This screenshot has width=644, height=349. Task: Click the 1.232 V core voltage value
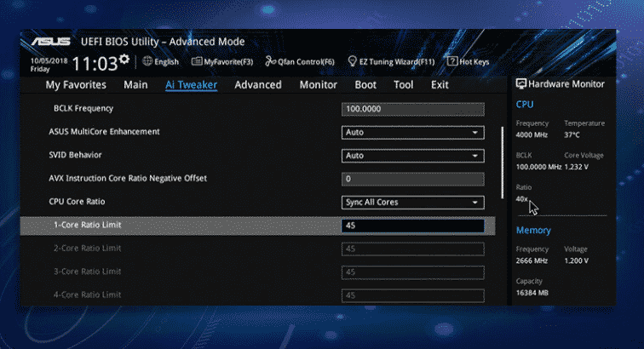pos(576,167)
